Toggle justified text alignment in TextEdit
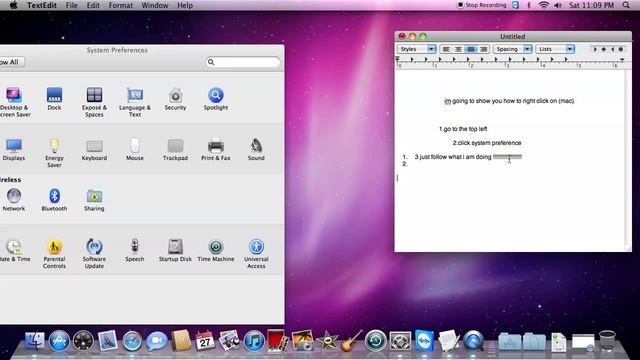Viewport: 640px width, 360px height. (471, 49)
